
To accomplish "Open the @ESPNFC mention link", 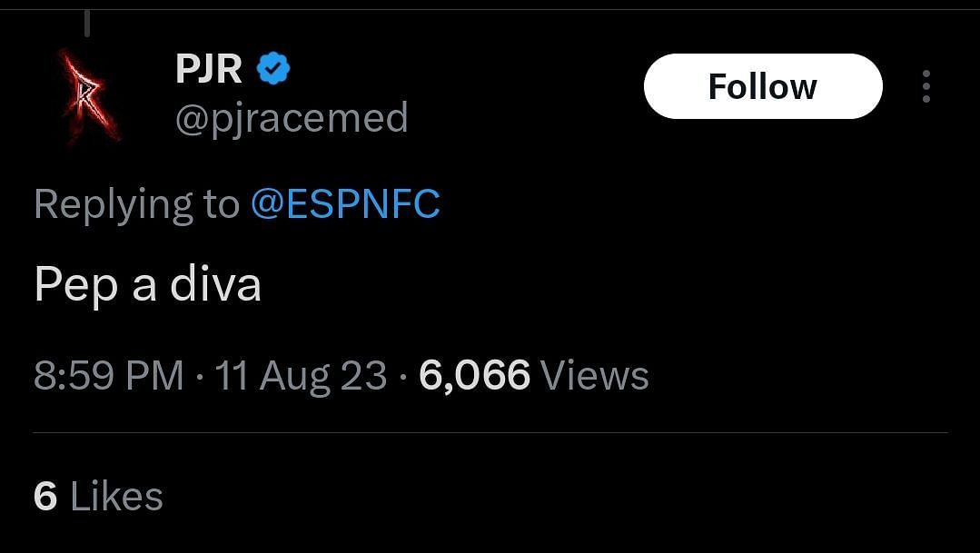I will click(x=344, y=204).
